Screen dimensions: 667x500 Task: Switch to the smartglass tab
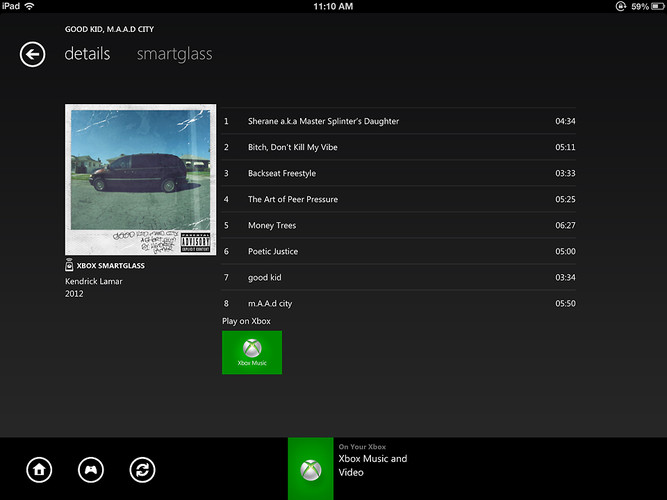tap(174, 54)
